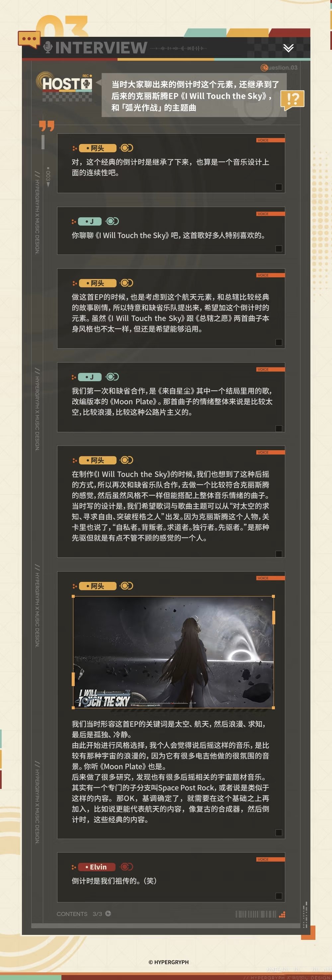
Task: Click the 003 down triangle marker
Action: (x=48, y=184)
